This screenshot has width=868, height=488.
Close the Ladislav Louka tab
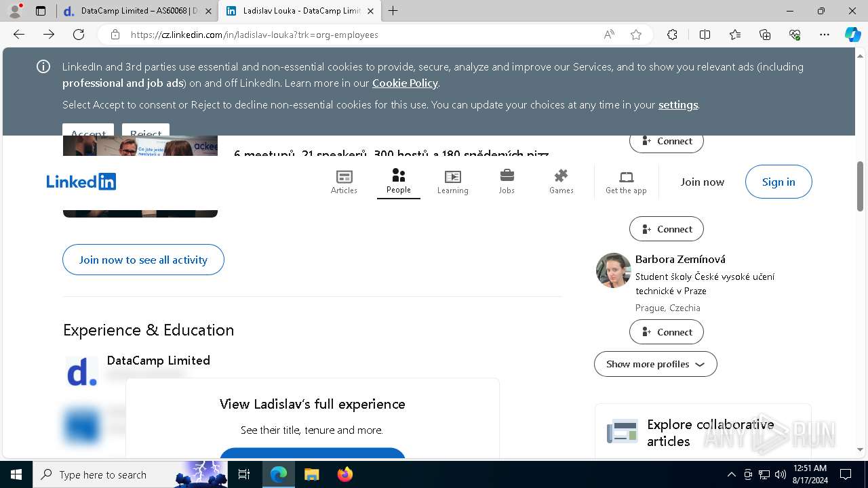[370, 11]
